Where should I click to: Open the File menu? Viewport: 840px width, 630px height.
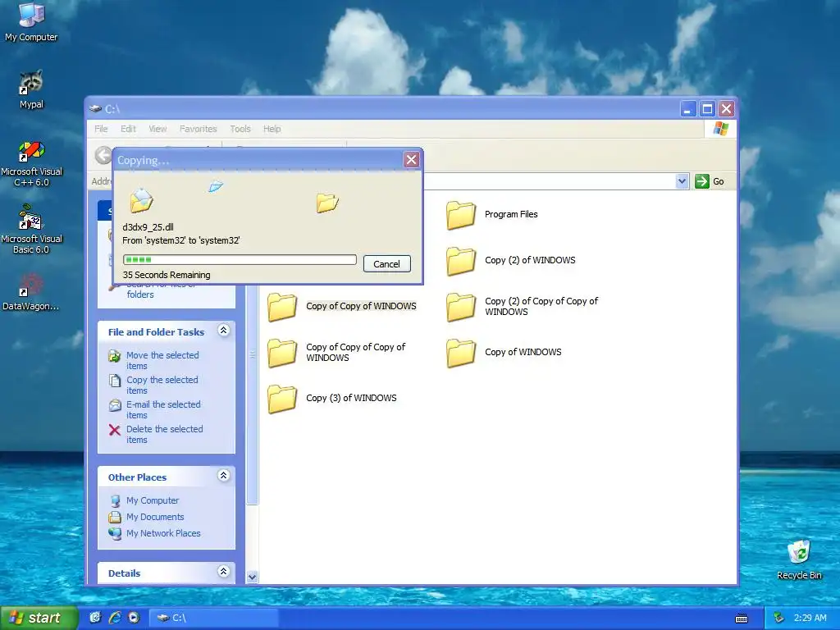click(x=101, y=129)
